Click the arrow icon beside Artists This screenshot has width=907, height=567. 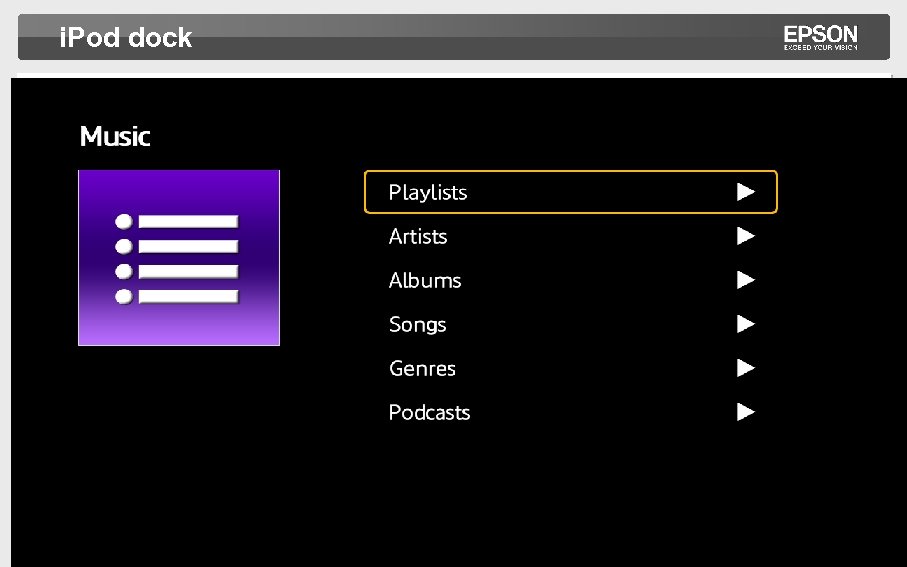745,236
